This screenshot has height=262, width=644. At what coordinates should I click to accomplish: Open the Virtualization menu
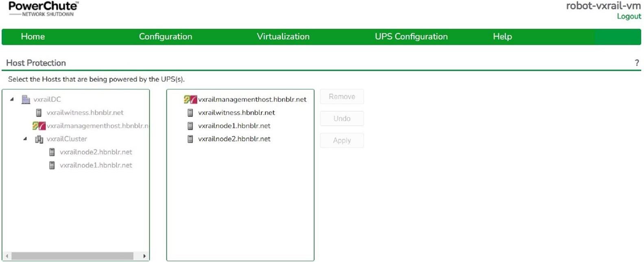pyautogui.click(x=283, y=37)
